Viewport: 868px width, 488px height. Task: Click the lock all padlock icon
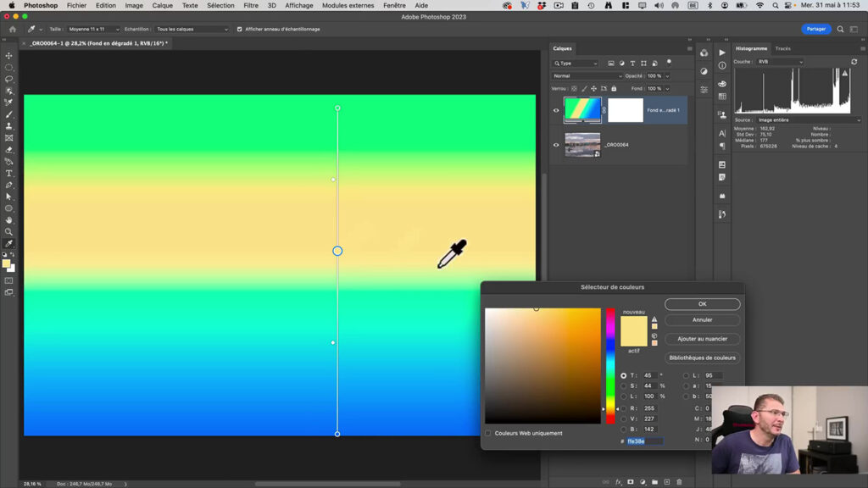pyautogui.click(x=614, y=88)
